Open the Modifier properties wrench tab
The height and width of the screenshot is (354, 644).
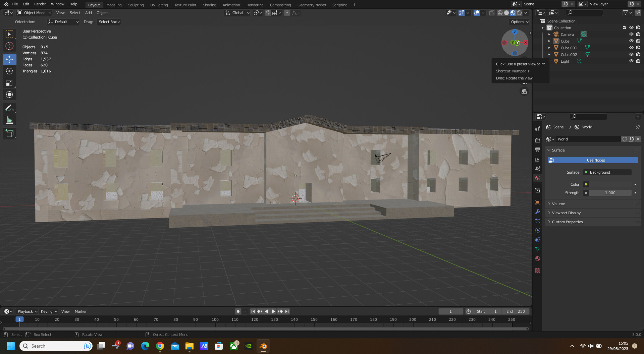pyautogui.click(x=538, y=212)
